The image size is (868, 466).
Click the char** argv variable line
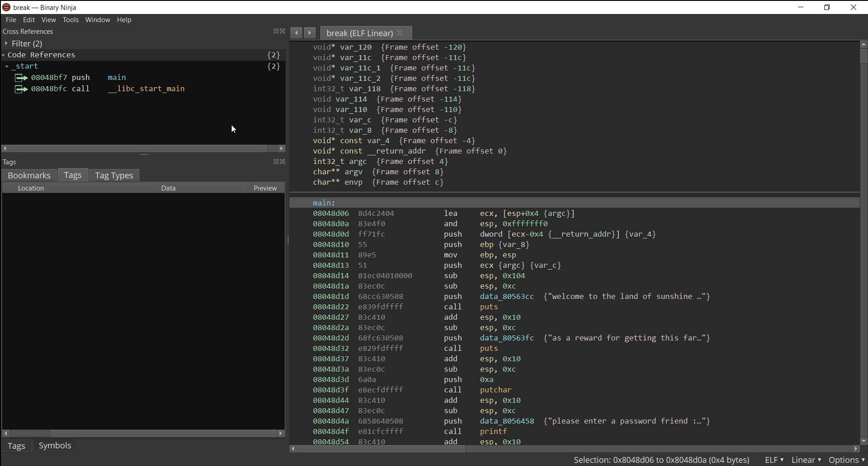pyautogui.click(x=378, y=172)
